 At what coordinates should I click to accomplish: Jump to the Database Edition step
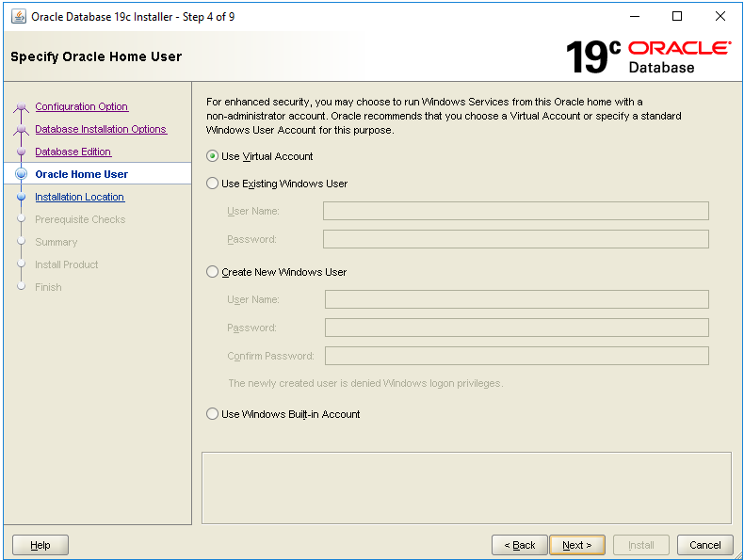73,152
